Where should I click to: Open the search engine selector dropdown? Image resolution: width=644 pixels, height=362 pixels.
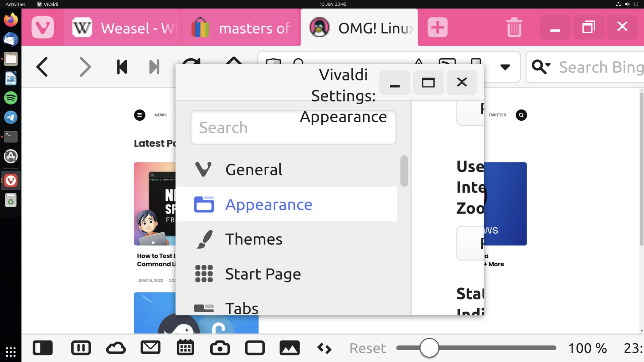click(x=541, y=67)
